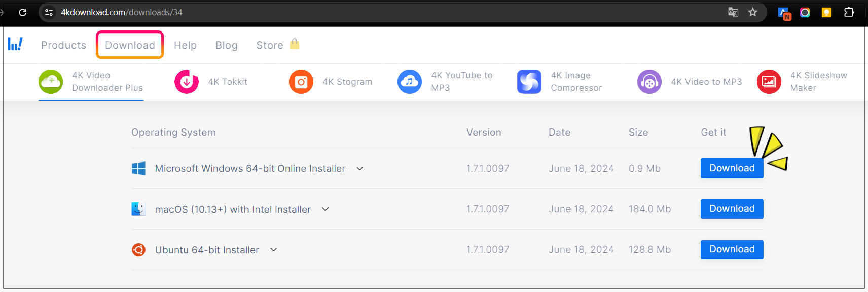This screenshot has height=292, width=868.
Task: Click the 184.0 Mb size value
Action: 649,209
